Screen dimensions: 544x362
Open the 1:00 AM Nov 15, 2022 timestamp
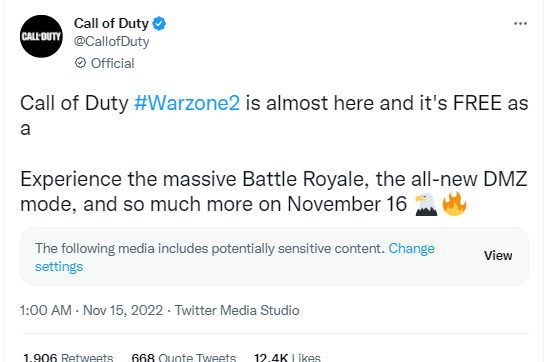point(92,310)
